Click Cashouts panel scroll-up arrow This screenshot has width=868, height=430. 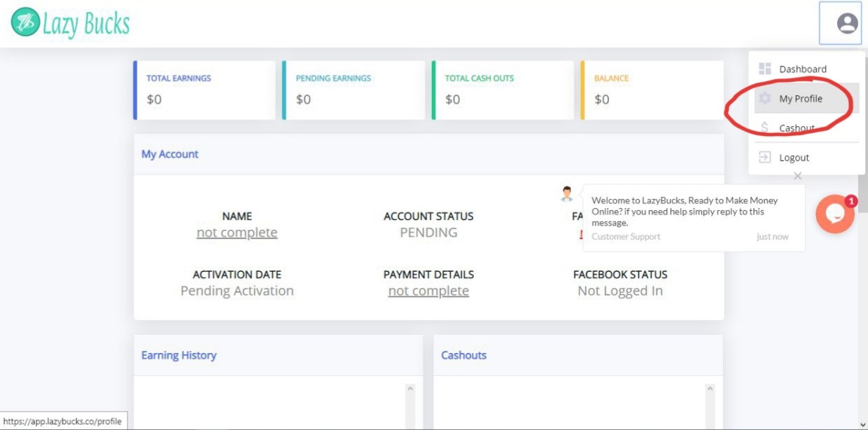709,389
